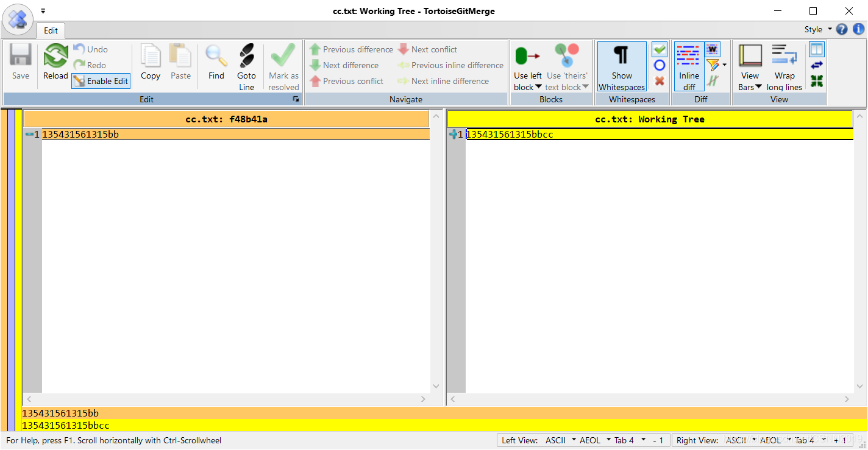
Task: Click the Paste icon
Action: point(180,56)
